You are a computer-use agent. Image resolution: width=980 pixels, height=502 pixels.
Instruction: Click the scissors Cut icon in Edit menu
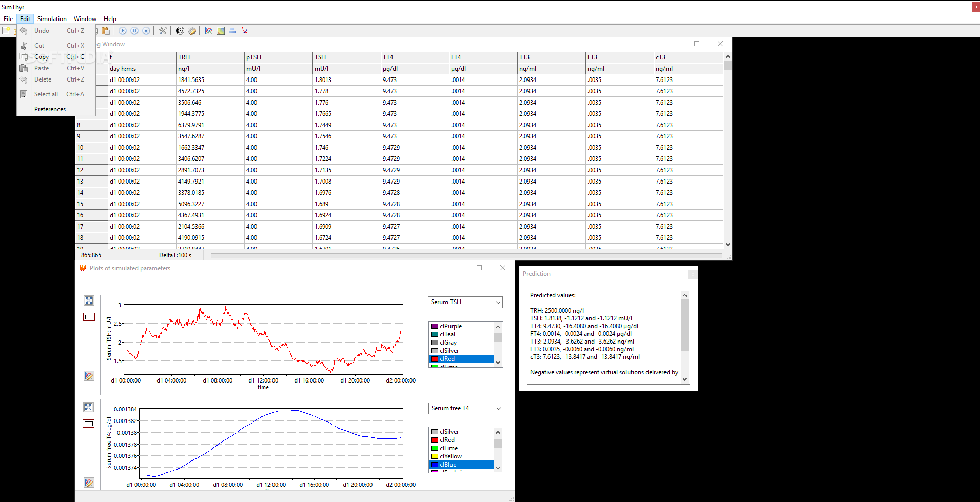(x=24, y=46)
